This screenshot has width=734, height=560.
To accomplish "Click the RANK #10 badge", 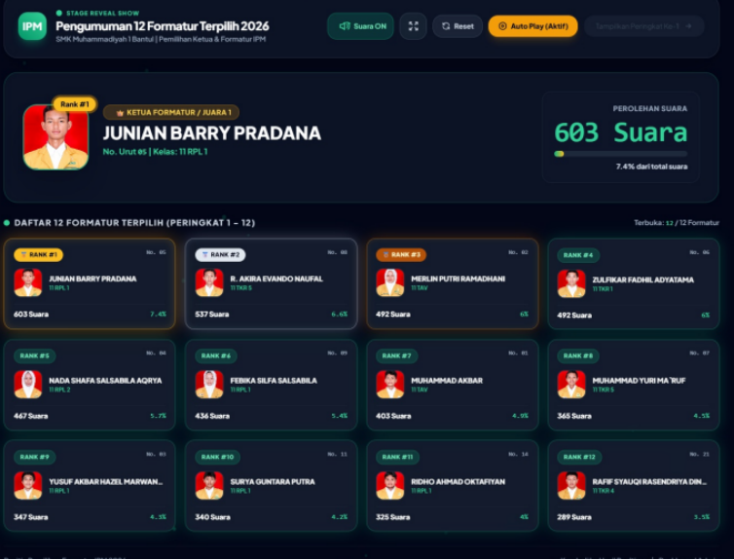I will [217, 457].
